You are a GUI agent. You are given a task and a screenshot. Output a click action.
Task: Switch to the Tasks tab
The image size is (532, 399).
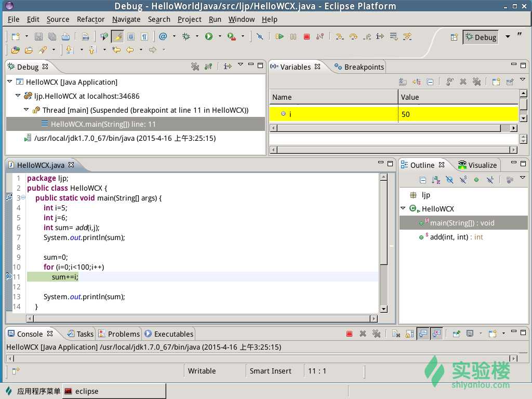tap(81, 334)
